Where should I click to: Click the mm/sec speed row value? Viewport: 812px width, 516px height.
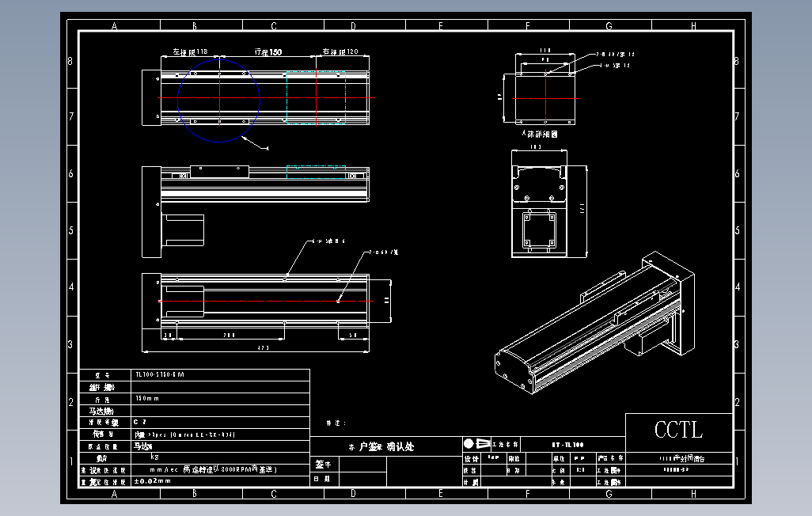point(213,469)
